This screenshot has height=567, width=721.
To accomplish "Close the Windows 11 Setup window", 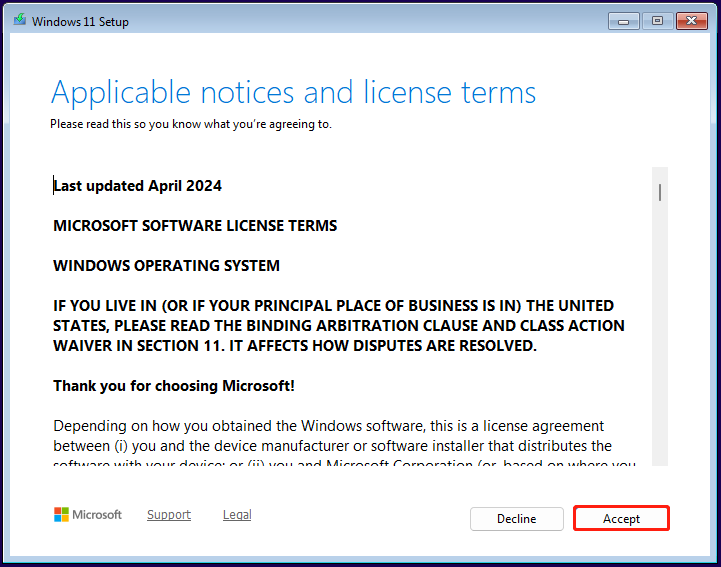I will click(691, 21).
